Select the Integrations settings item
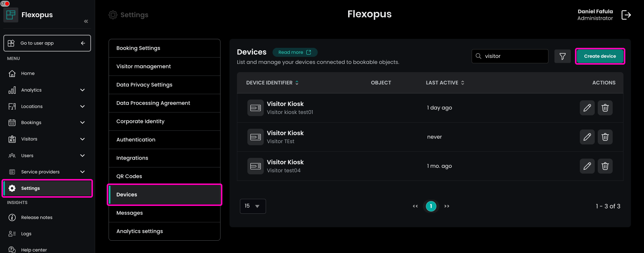Viewport: 644px width, 253px height. point(132,158)
